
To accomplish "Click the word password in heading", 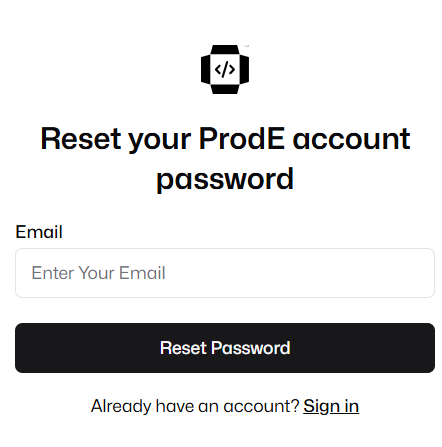I will [225, 180].
